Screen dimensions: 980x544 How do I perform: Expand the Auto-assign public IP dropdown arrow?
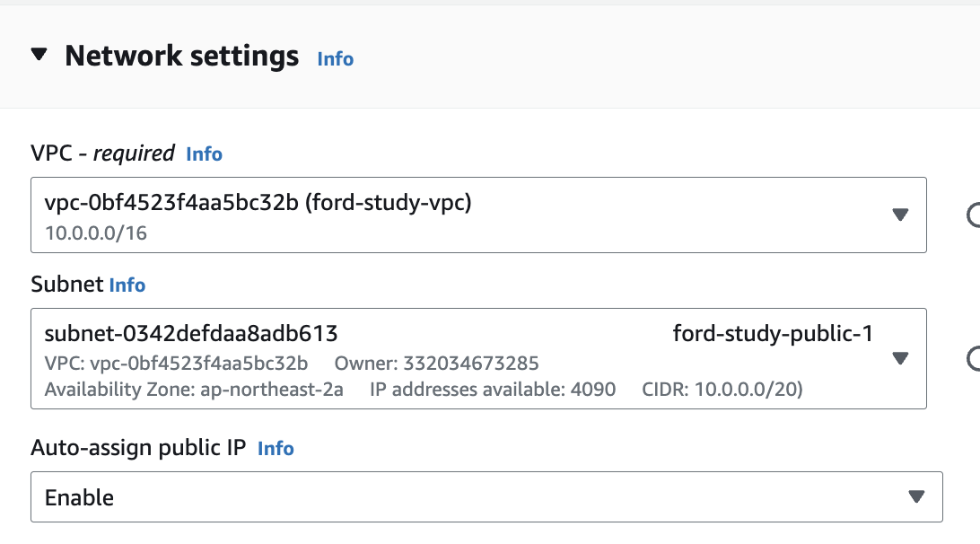[916, 497]
